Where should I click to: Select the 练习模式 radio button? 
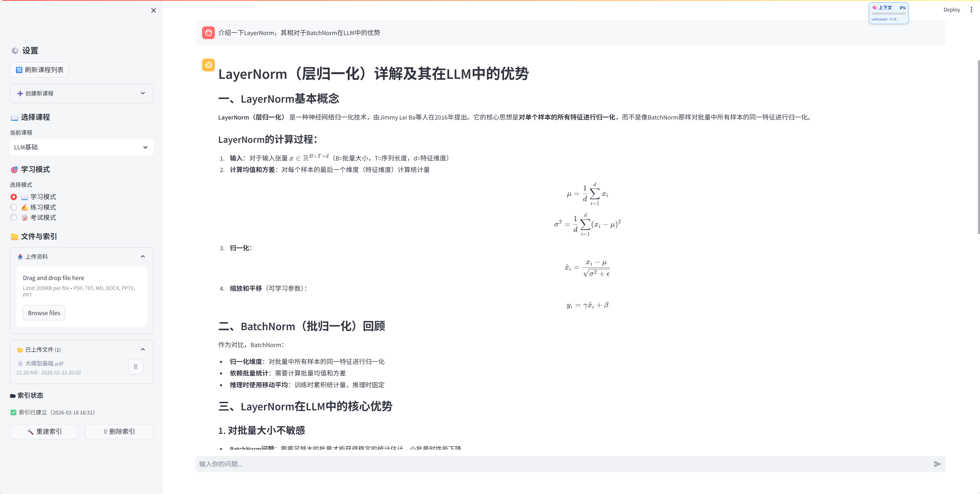point(14,207)
